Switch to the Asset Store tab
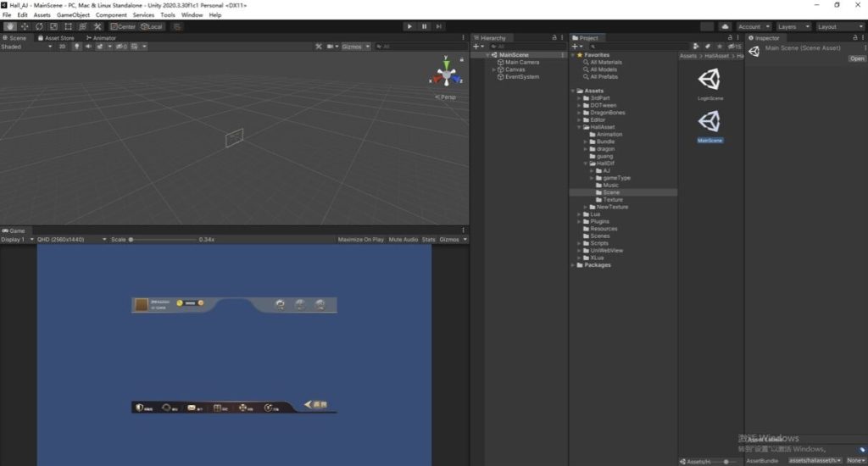 point(58,38)
